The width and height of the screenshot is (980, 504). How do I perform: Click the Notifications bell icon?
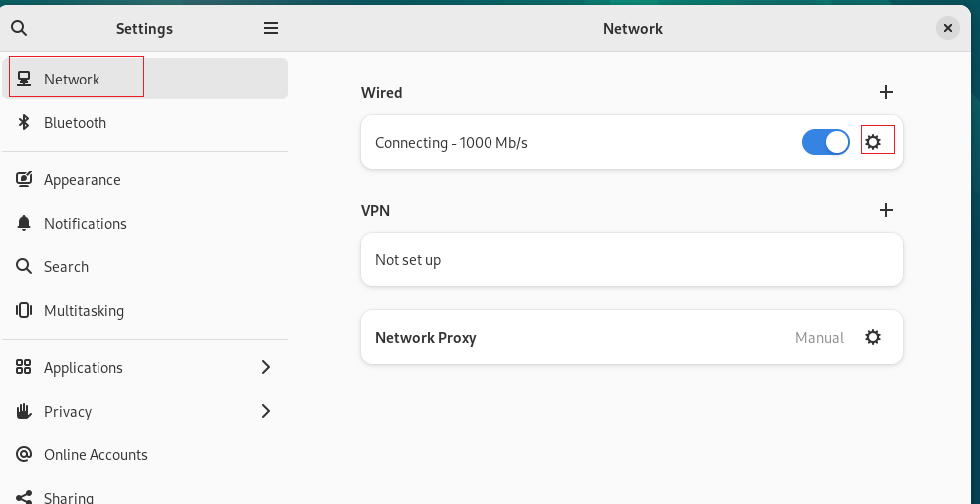(x=24, y=223)
